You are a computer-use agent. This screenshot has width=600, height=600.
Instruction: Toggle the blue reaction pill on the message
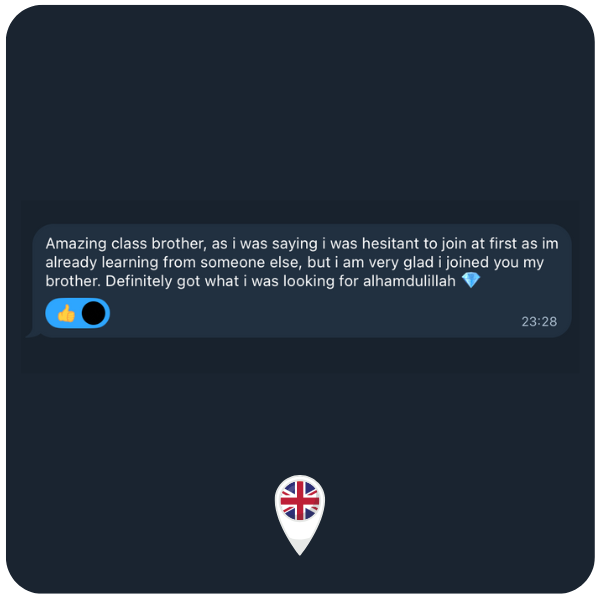(78, 313)
